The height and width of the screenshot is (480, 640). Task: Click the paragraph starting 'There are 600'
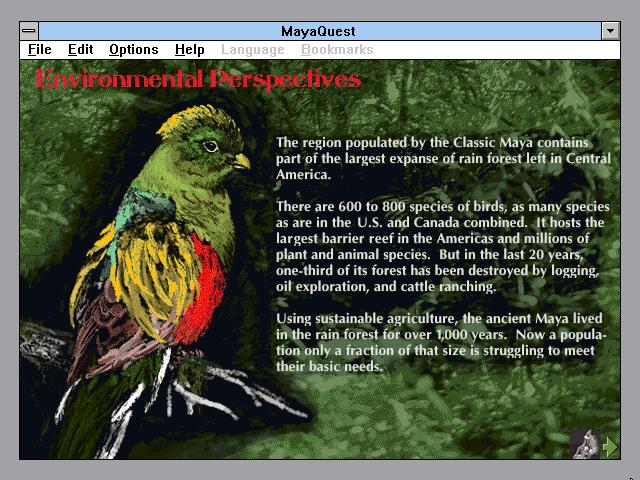[442, 246]
